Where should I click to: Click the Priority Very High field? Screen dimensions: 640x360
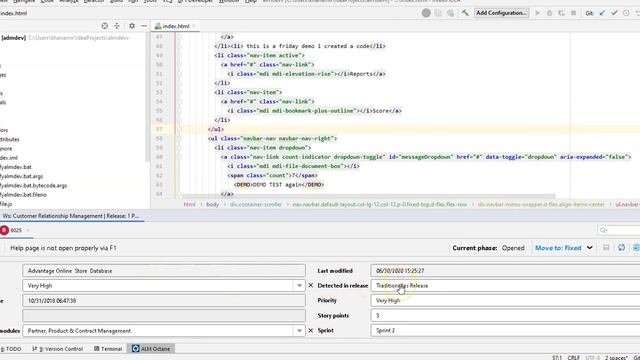[505, 300]
